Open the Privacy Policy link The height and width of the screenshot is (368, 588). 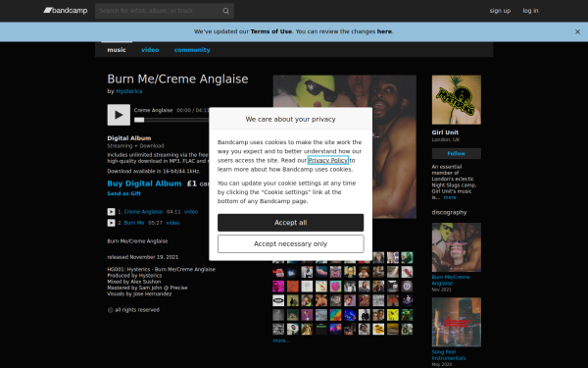[327, 160]
